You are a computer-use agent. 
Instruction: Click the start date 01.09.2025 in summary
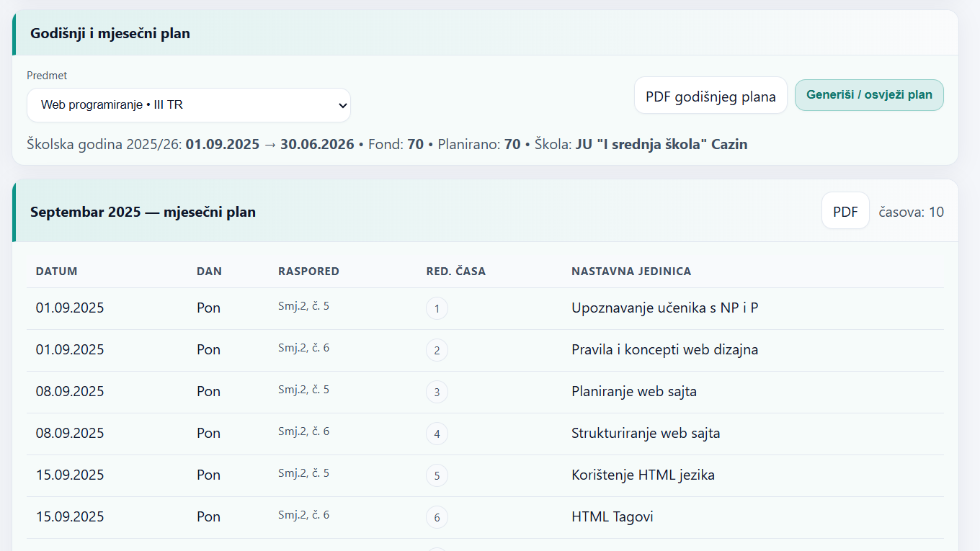[x=223, y=144]
